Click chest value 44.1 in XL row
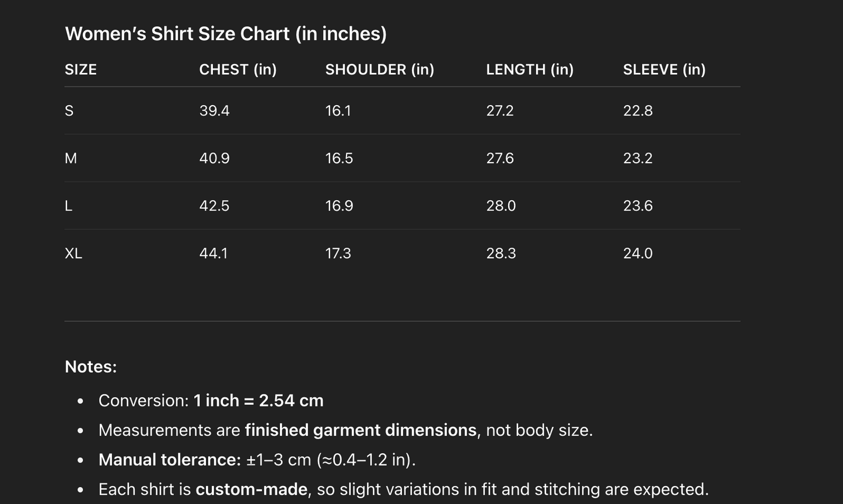 point(214,253)
